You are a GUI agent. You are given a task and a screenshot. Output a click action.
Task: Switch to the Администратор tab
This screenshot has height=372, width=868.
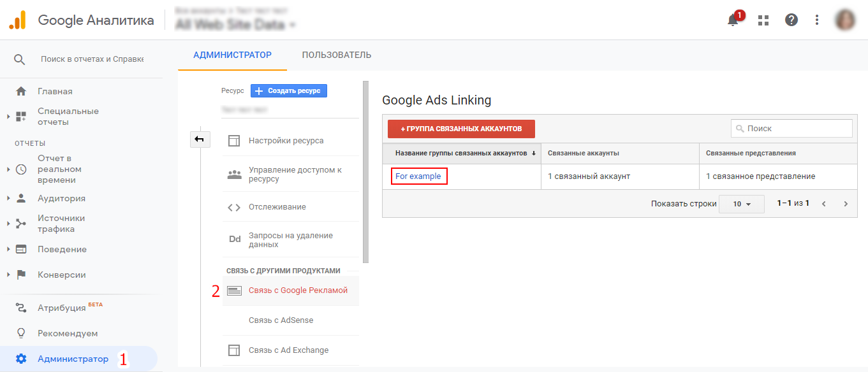(x=232, y=55)
